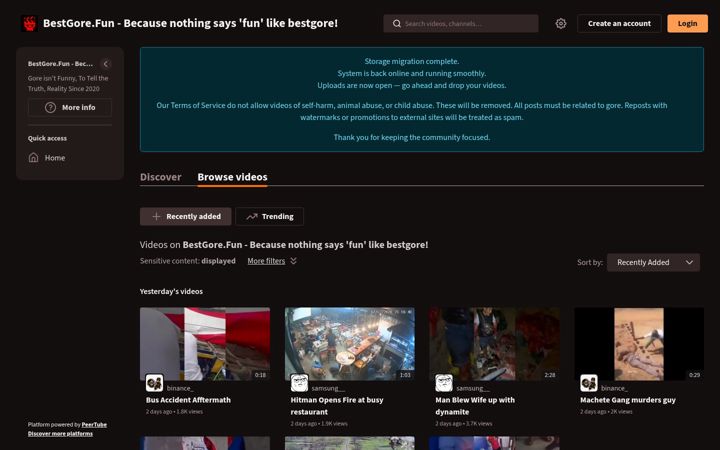Open the Machete Gang murders guy thumbnail
This screenshot has width=720, height=450.
pos(639,344)
